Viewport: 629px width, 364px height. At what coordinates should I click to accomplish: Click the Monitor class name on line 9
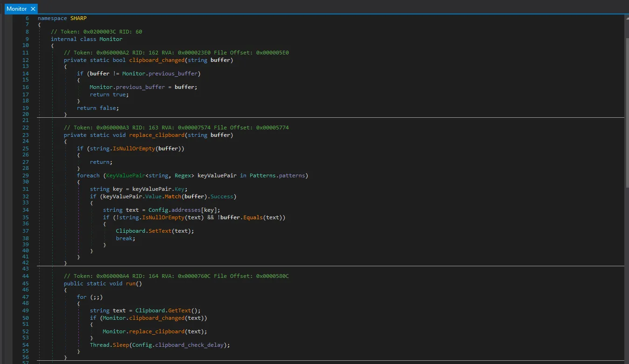(111, 39)
